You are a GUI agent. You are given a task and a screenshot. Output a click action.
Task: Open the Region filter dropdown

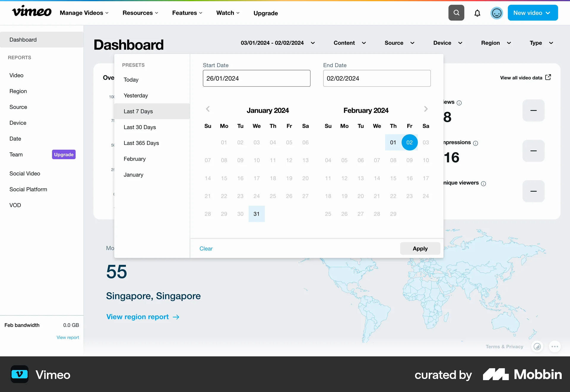[x=495, y=43]
